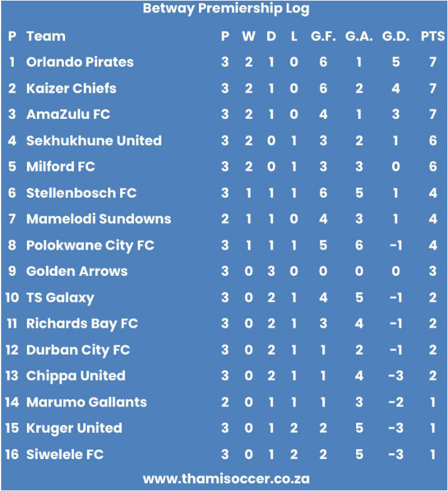Viewport: 448px width, 491px height.
Task: Select Siwelele FC at the bottom
Action: click(x=65, y=454)
